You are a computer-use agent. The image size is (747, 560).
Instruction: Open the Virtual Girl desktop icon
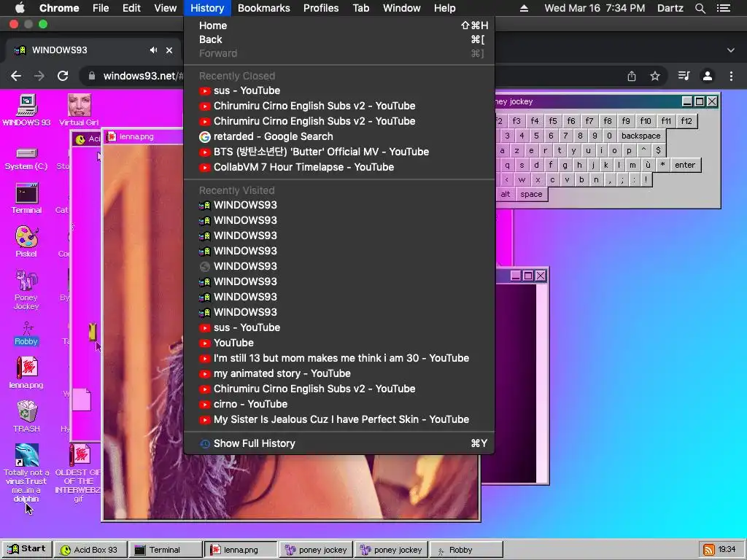[79, 110]
